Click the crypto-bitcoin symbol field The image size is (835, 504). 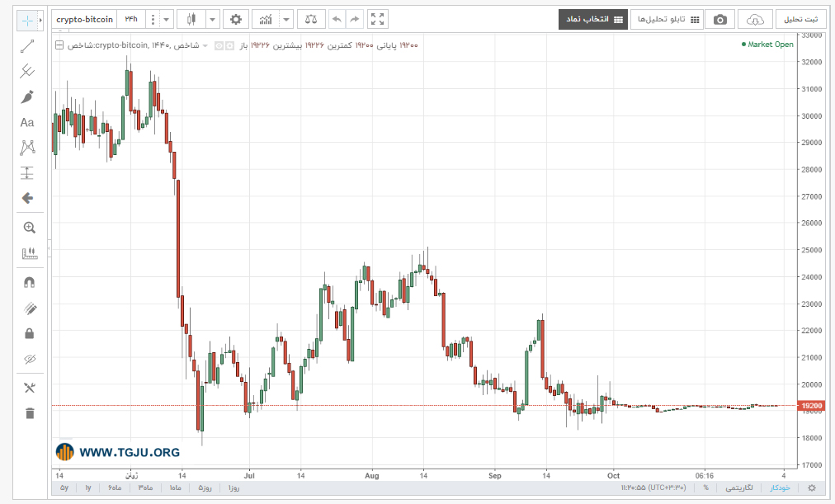tap(84, 20)
